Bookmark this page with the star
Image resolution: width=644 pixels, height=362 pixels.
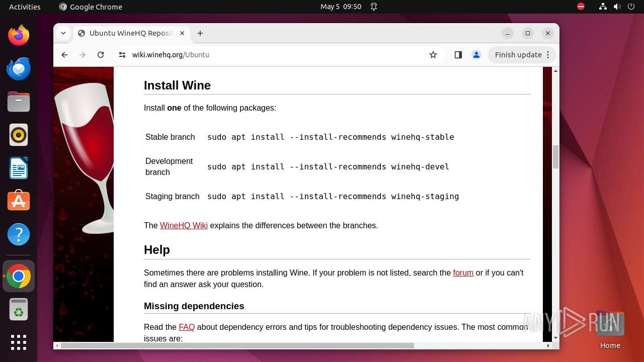[433, 55]
